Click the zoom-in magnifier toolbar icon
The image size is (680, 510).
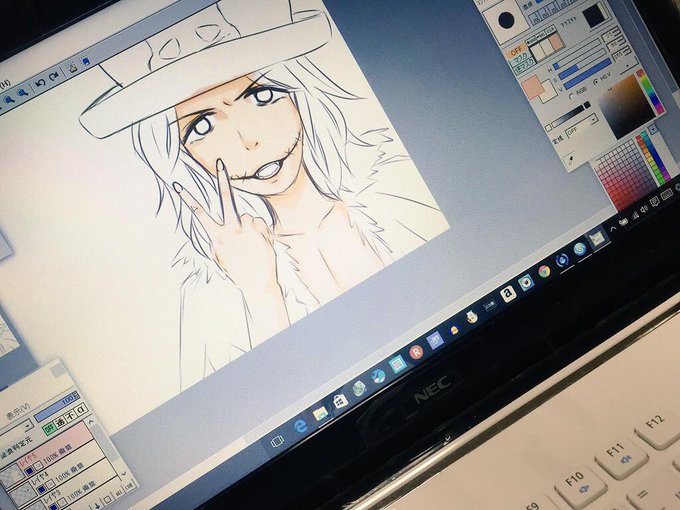tap(9, 100)
